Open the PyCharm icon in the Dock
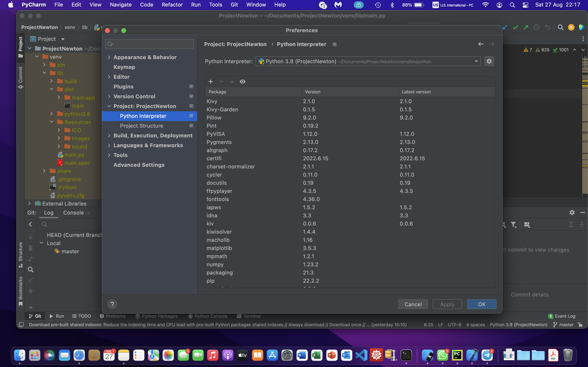This screenshot has width=588, height=367. (457, 355)
